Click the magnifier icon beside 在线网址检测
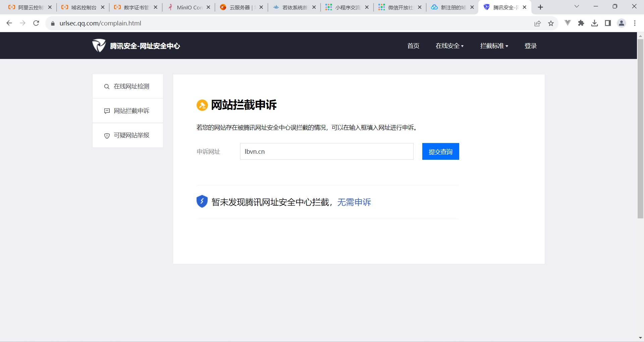Image resolution: width=644 pixels, height=342 pixels. [x=107, y=87]
